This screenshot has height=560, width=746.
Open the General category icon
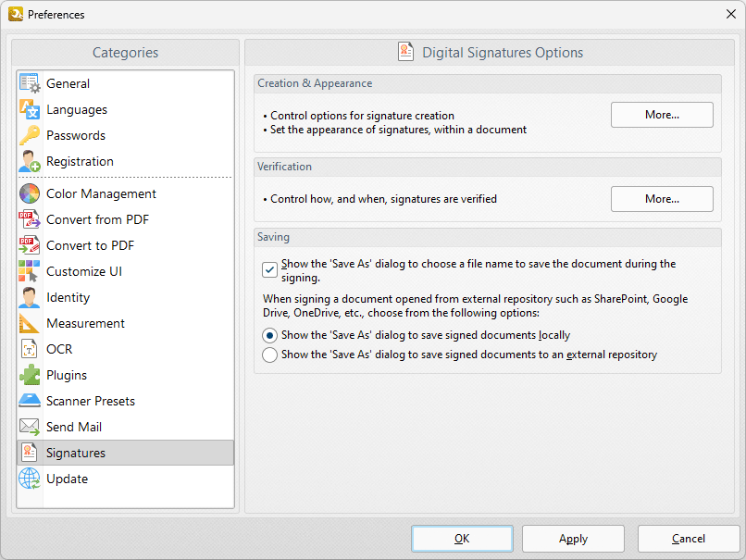pyautogui.click(x=30, y=83)
